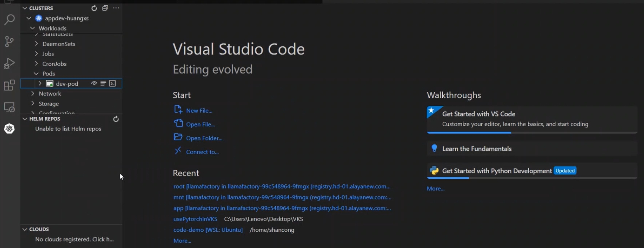Image resolution: width=644 pixels, height=248 pixels.
Task: Expand the Storage tree node
Action: 33,104
